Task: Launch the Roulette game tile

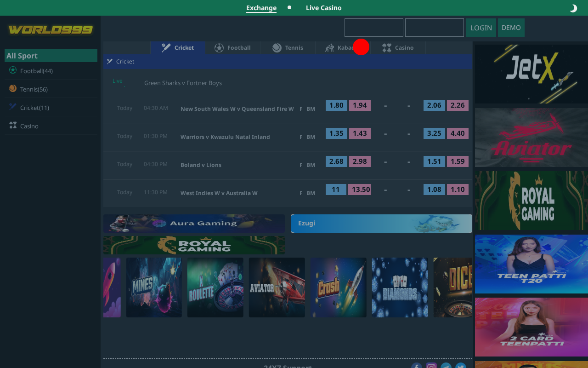Action: coord(215,287)
